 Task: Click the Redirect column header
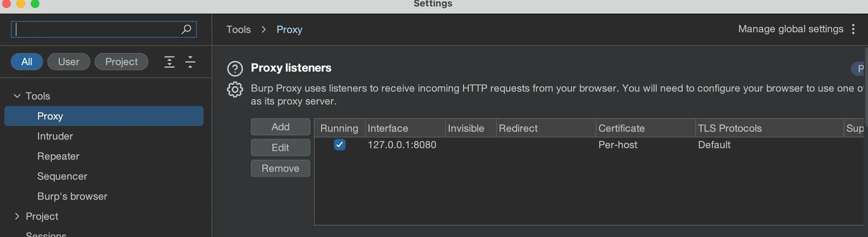click(x=546, y=128)
